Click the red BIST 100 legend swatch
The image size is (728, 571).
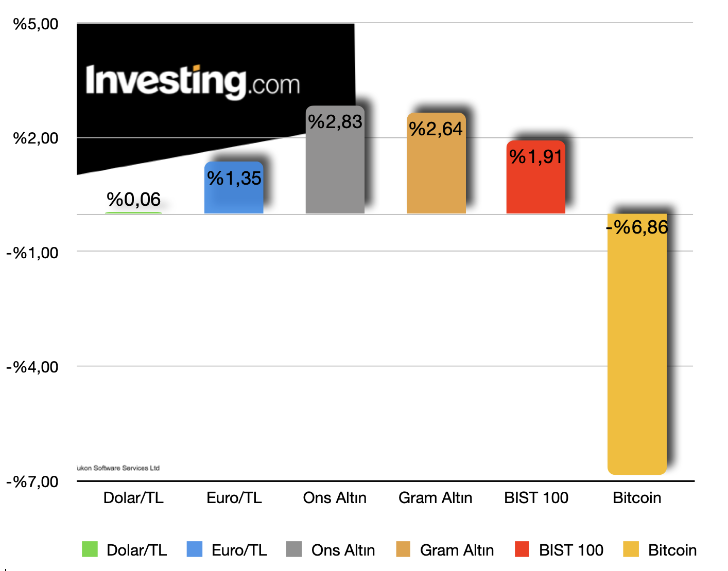click(x=522, y=549)
